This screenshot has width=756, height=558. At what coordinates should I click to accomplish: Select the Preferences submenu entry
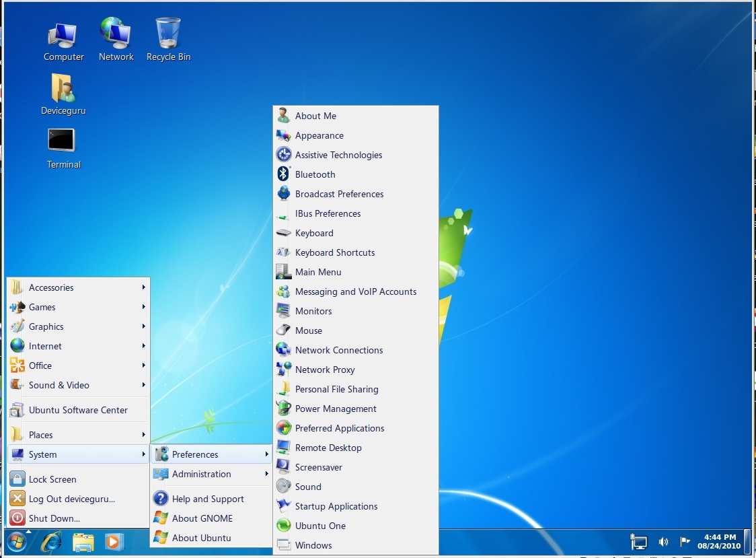click(212, 454)
